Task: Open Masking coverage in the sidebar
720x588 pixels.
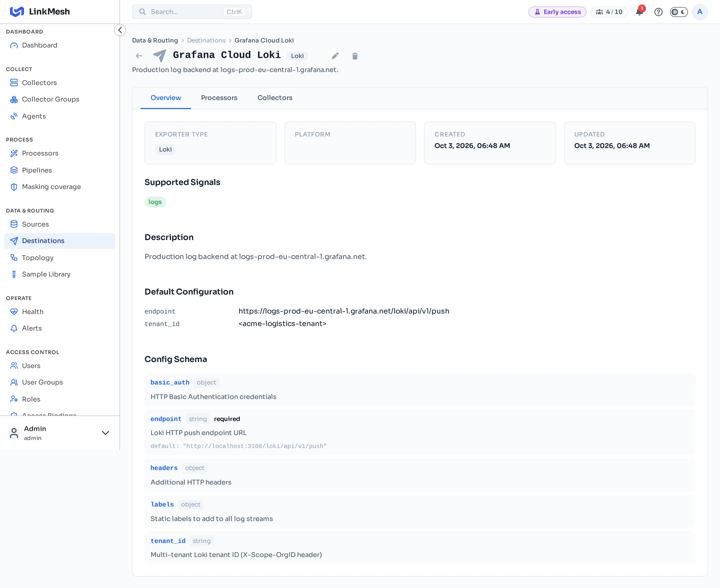Action: point(59,187)
